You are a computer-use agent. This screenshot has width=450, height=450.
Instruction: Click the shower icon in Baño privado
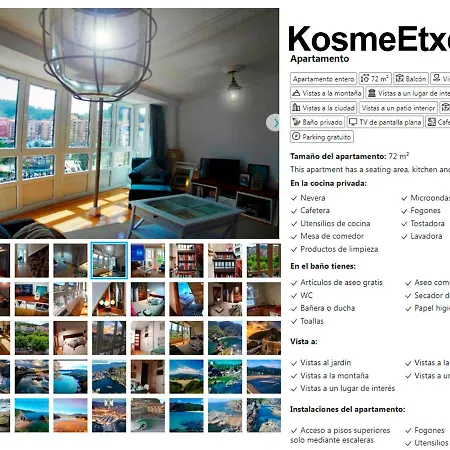point(296,122)
